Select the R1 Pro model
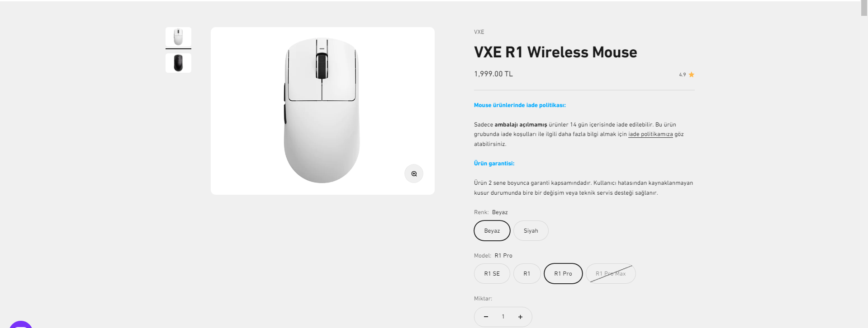The image size is (868, 328). coord(563,274)
